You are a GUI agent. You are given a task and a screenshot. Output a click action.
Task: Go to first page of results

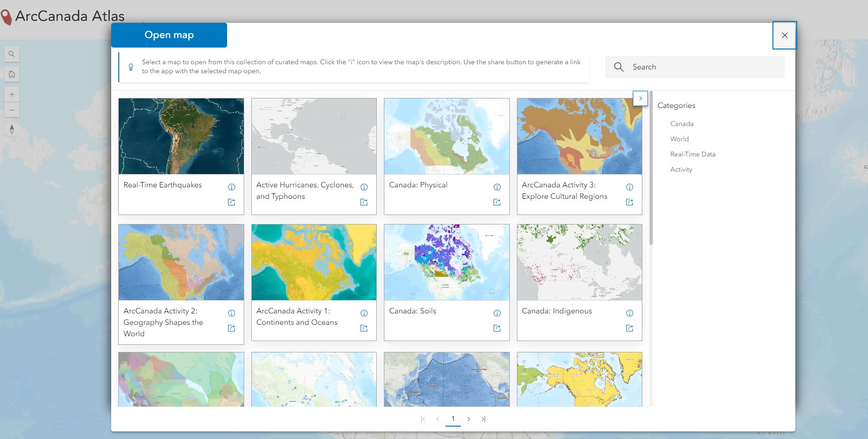pos(423,419)
